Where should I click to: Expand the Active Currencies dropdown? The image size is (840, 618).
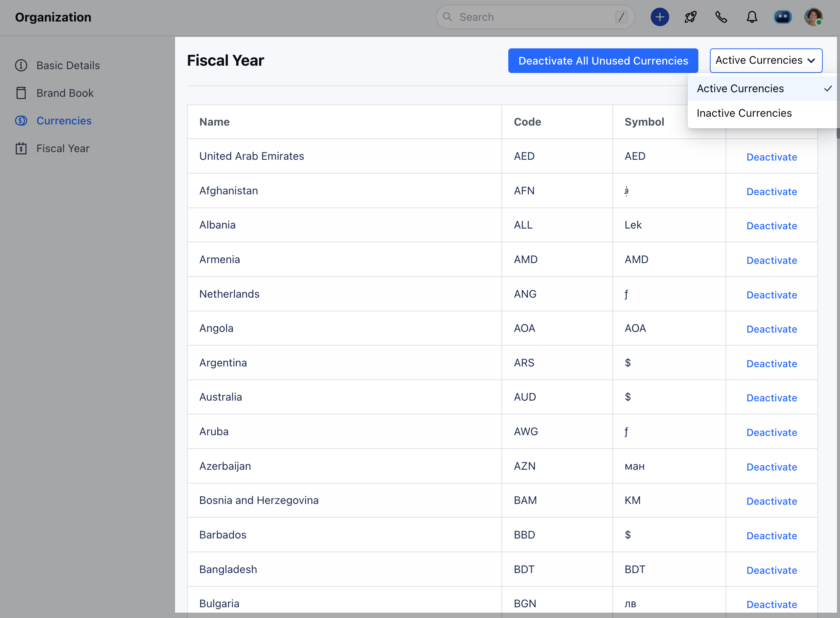click(766, 60)
